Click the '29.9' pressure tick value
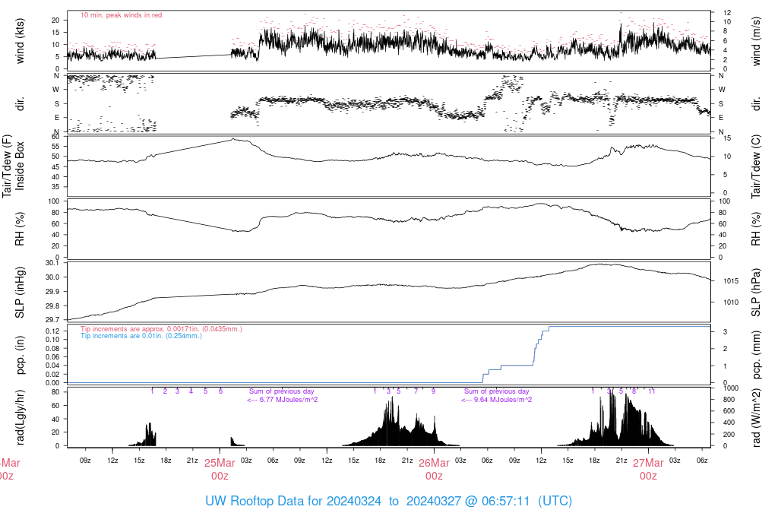Image resolution: width=778 pixels, height=532 pixels. (52, 292)
